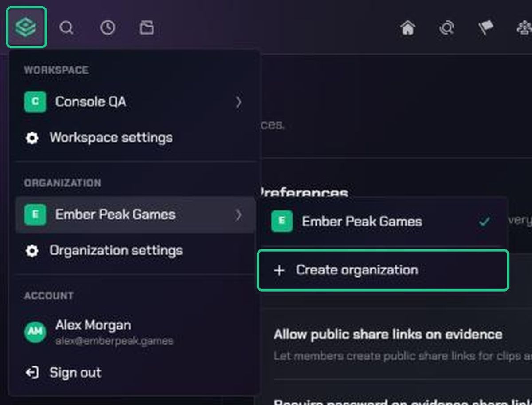
Task: Click the alex@emberpeak.games email text
Action: pyautogui.click(x=114, y=341)
